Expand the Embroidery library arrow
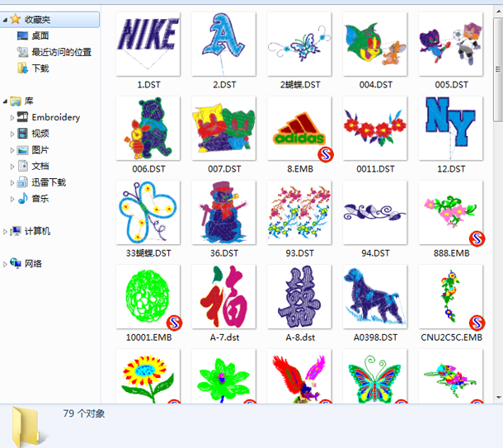 pos(12,118)
